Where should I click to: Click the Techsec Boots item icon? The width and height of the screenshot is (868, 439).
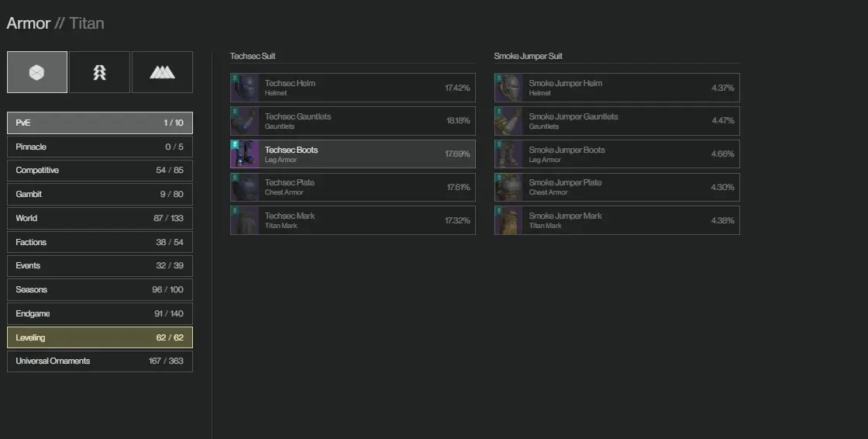click(x=245, y=154)
